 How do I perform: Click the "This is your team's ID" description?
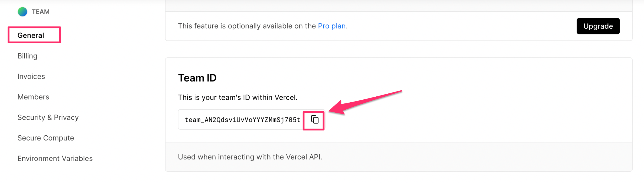[238, 97]
